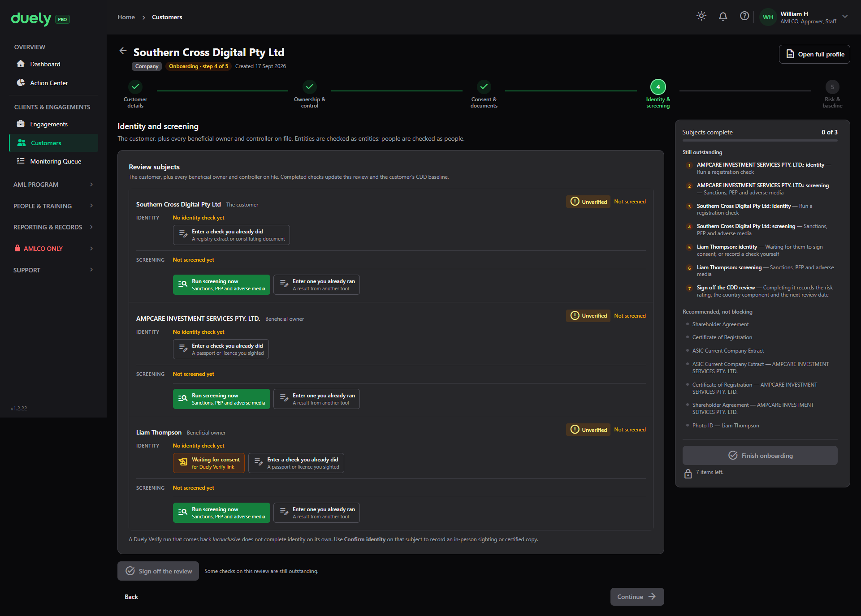Click the Home breadcrumb link

pyautogui.click(x=126, y=17)
